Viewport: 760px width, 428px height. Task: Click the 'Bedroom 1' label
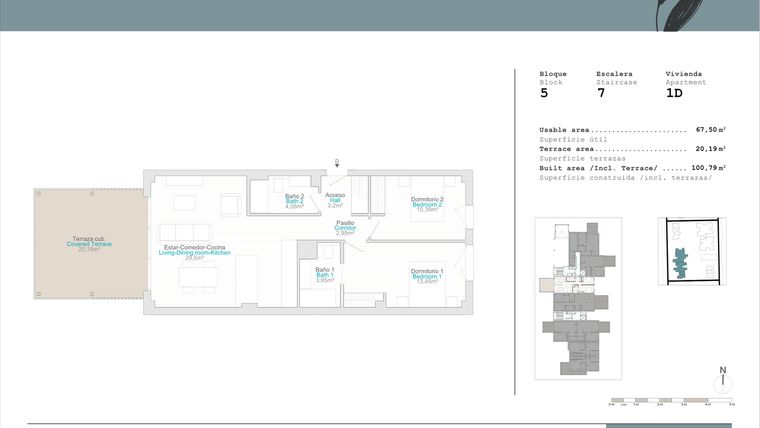[427, 276]
